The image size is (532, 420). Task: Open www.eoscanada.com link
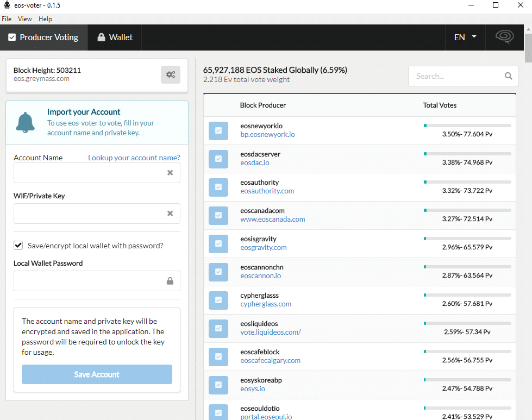[x=272, y=219]
